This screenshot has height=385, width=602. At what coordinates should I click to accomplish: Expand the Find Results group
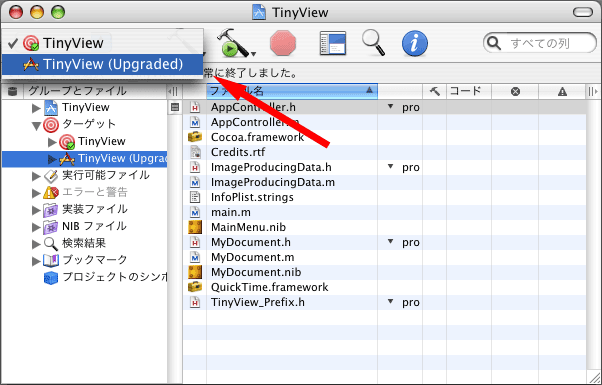[36, 244]
